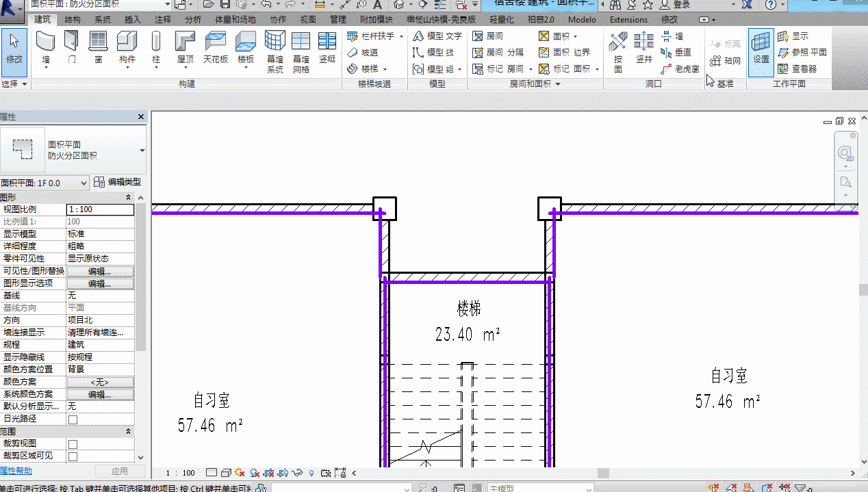868x492 pixels.
Task: Click the 视图比例 1 : 100 field
Action: click(100, 209)
